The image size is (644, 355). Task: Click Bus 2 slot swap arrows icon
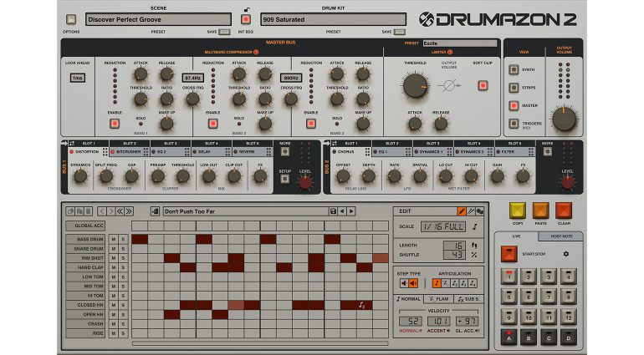point(335,143)
